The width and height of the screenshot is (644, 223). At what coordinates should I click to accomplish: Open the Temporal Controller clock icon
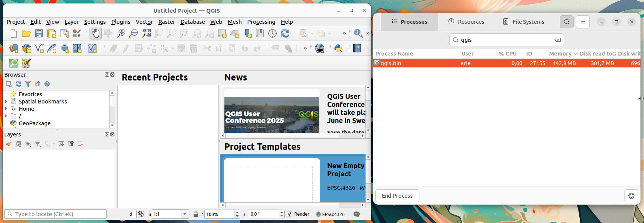coord(272,33)
